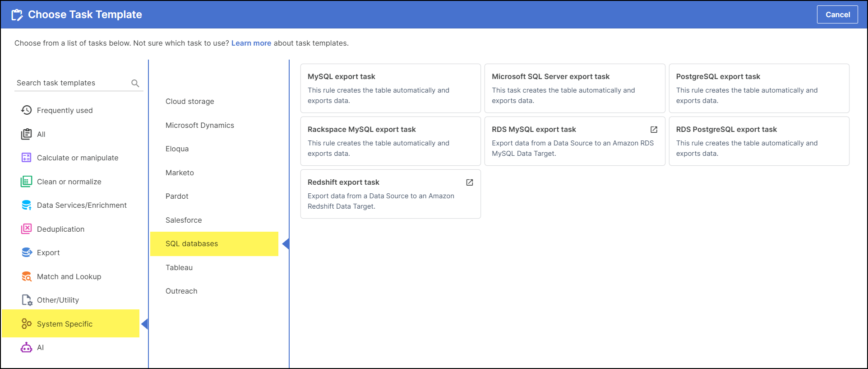Select Match and Lookup category

pos(69,276)
